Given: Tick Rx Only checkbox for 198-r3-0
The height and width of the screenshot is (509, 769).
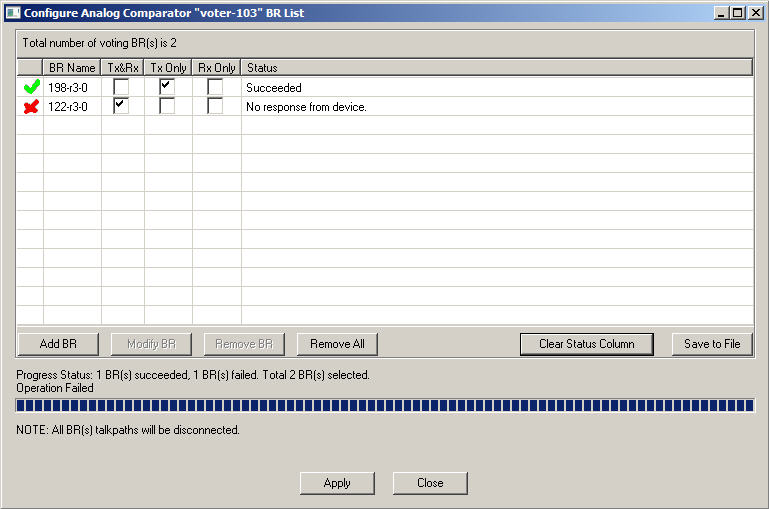Looking at the screenshot, I should point(215,88).
